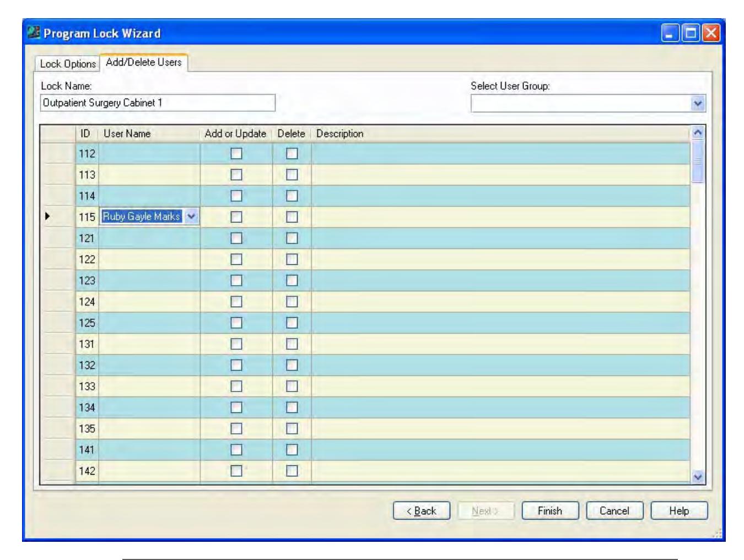Tick Delete for ID 132
The height and width of the screenshot is (560, 744).
coord(292,365)
